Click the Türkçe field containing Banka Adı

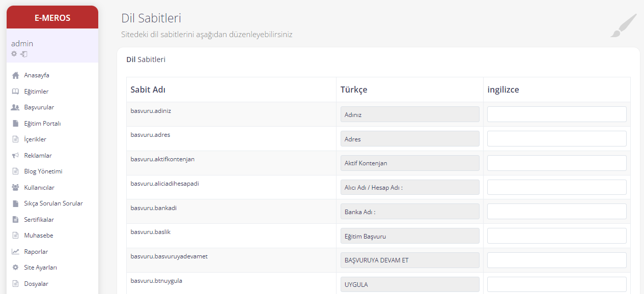(410, 212)
